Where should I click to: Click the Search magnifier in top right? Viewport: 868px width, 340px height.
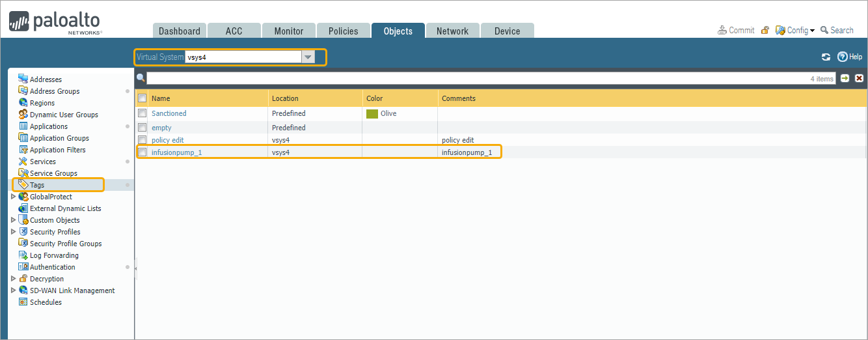coord(824,30)
